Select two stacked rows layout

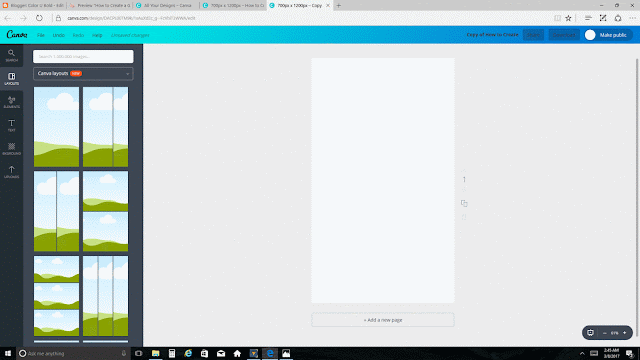tap(105, 211)
